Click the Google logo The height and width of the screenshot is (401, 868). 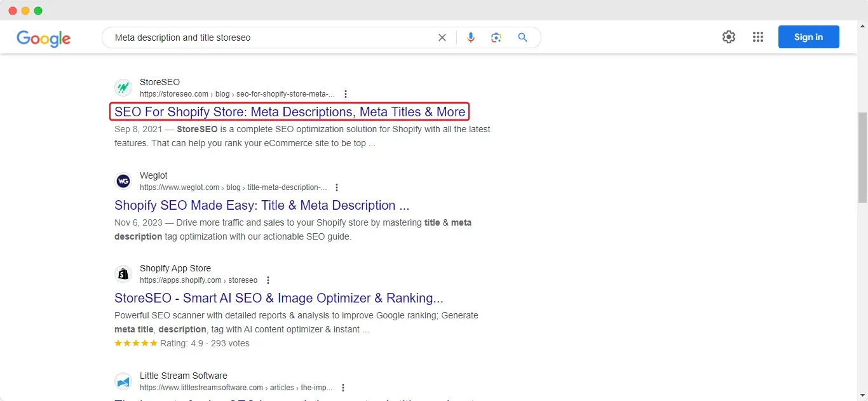coord(43,38)
